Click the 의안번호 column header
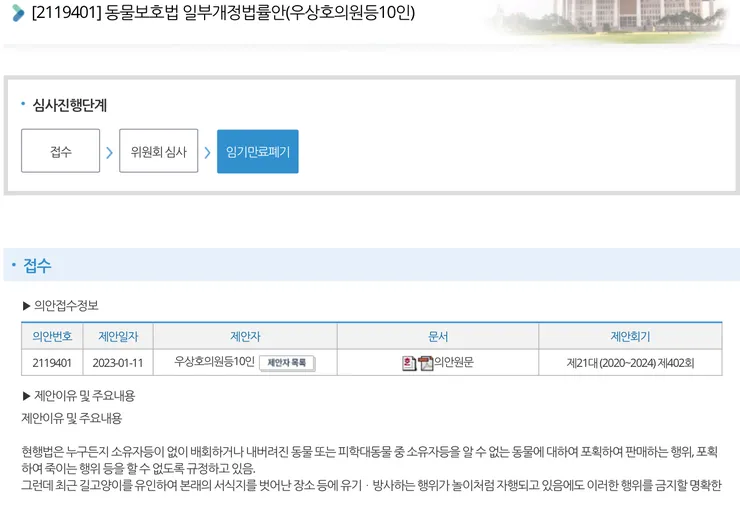 [x=52, y=336]
